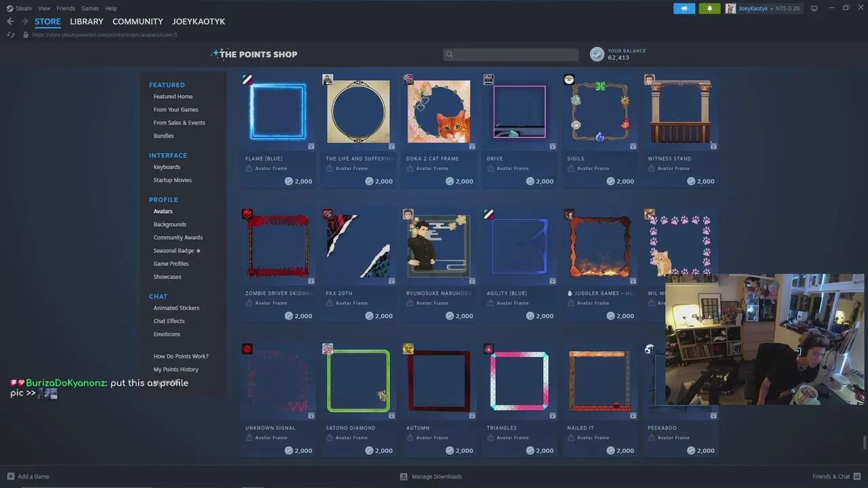Select the Juggler Games fire frame thumbnail
The height and width of the screenshot is (488, 868).
pos(599,246)
